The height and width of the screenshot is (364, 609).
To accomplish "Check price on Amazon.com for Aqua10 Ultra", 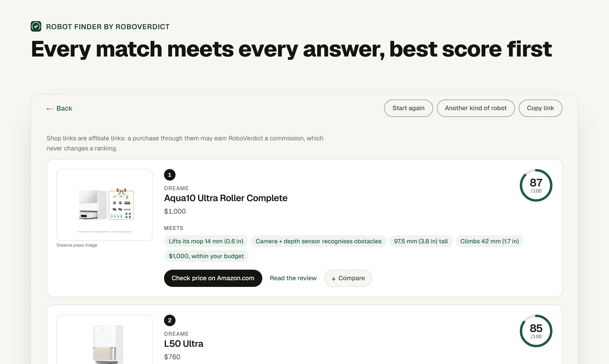I will [213, 278].
